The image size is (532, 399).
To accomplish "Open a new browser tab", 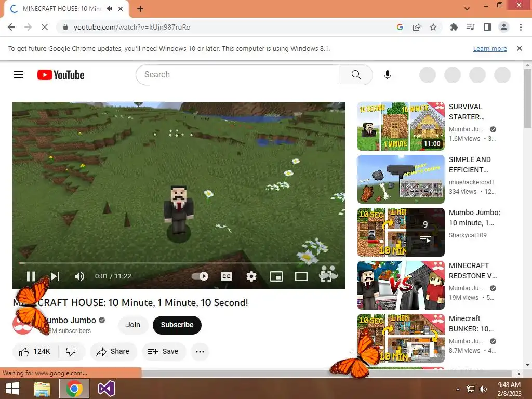I will point(140,9).
